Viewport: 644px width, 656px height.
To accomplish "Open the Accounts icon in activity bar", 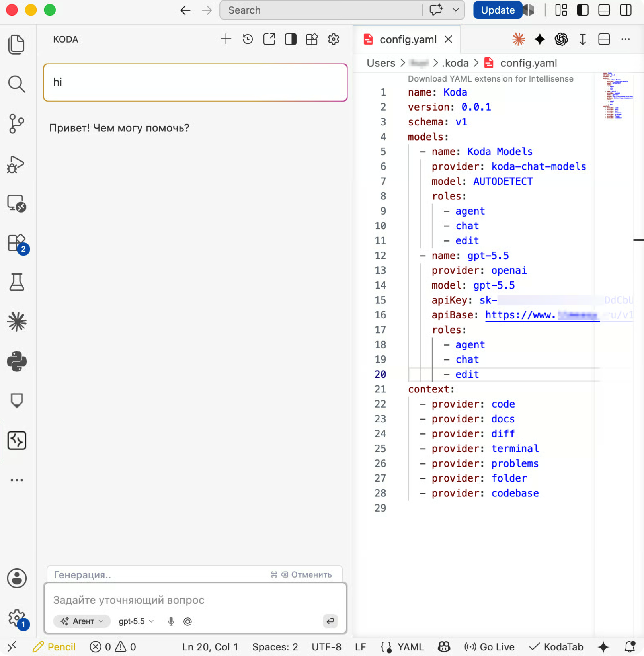I will click(x=16, y=578).
